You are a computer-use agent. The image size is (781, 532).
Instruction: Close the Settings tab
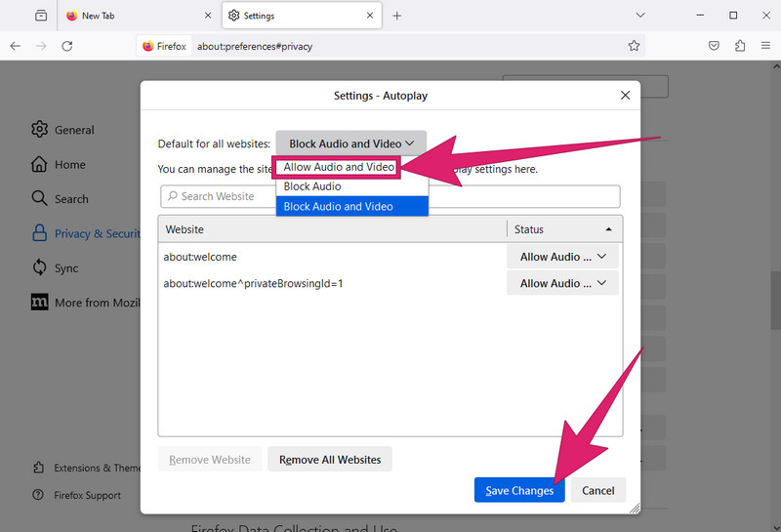tap(370, 16)
